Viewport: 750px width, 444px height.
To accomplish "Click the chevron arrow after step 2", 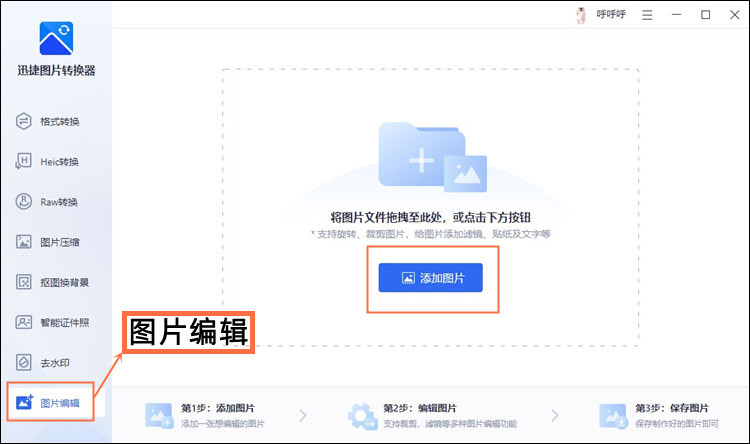I will point(555,415).
